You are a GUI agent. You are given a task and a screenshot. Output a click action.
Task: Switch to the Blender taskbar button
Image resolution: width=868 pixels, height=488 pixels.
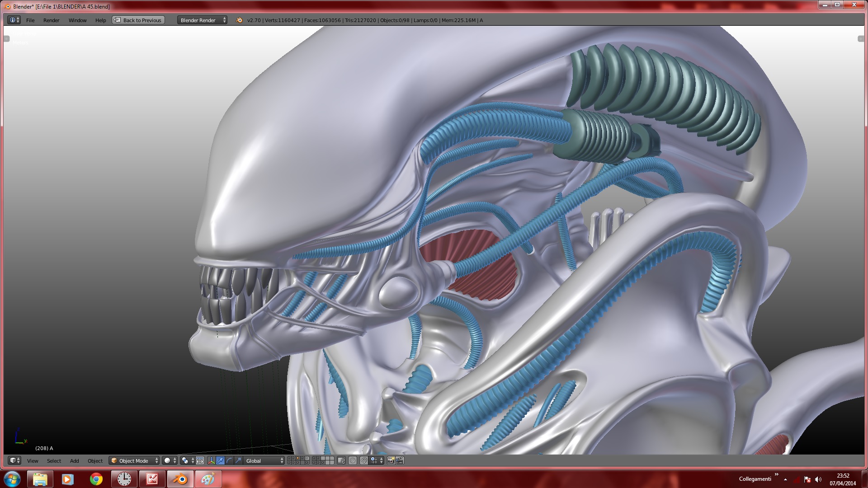[x=180, y=479]
